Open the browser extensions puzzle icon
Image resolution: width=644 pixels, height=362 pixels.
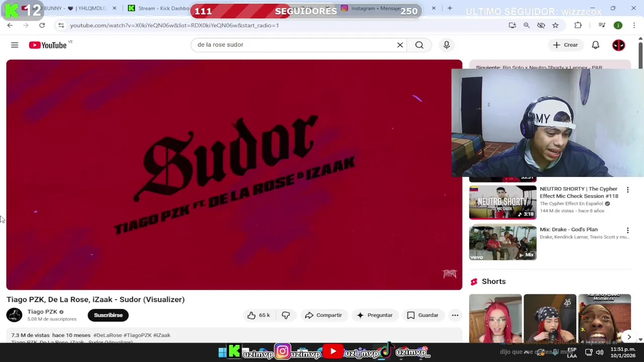578,25
